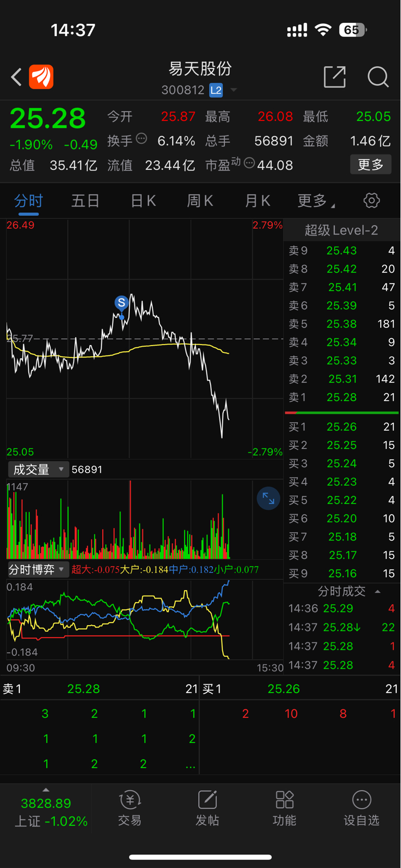
Task: Tap the Wi-Fi status icon
Action: click(x=323, y=30)
